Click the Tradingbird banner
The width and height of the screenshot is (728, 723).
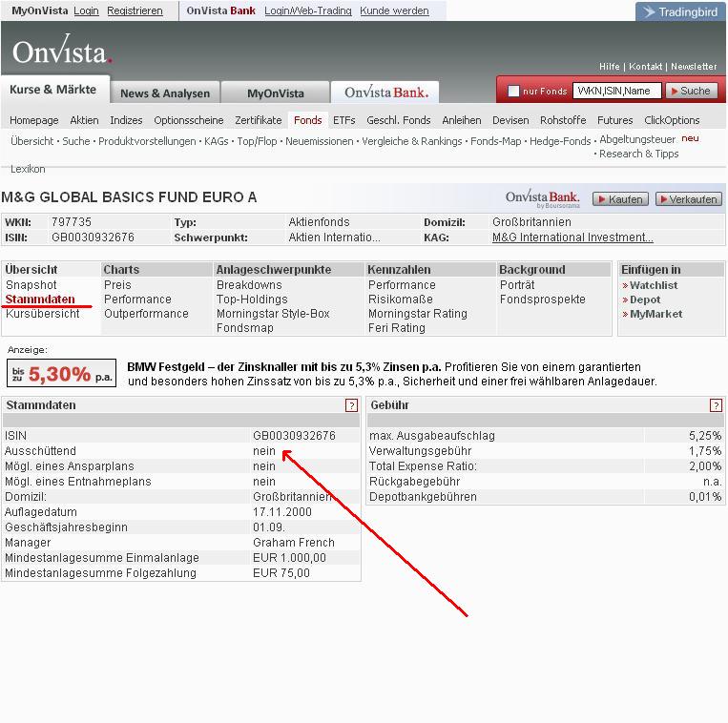tap(680, 11)
